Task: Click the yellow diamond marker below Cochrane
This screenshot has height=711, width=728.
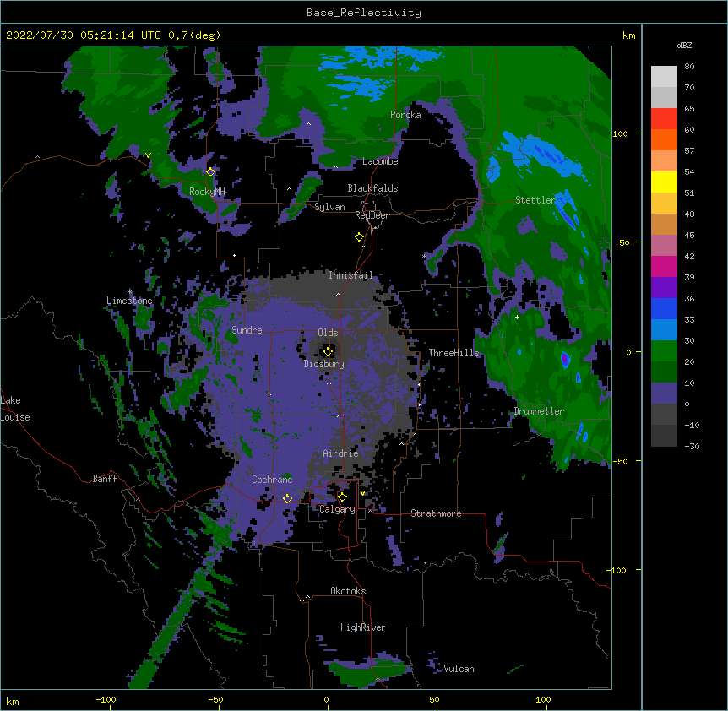Action: click(x=287, y=498)
